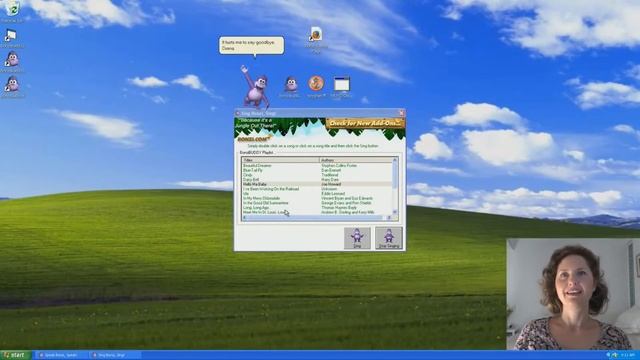The image size is (640, 360).
Task: Select Meet Me In St. Louis song
Action: pos(264,212)
